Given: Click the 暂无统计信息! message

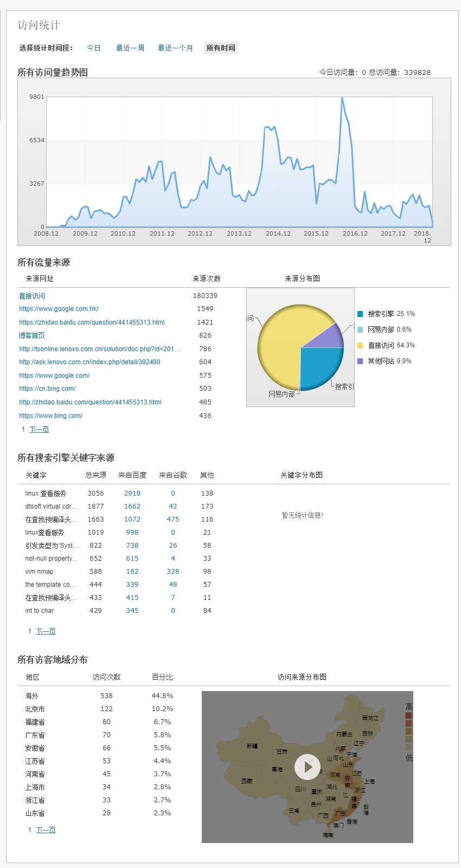Looking at the screenshot, I should 302,515.
